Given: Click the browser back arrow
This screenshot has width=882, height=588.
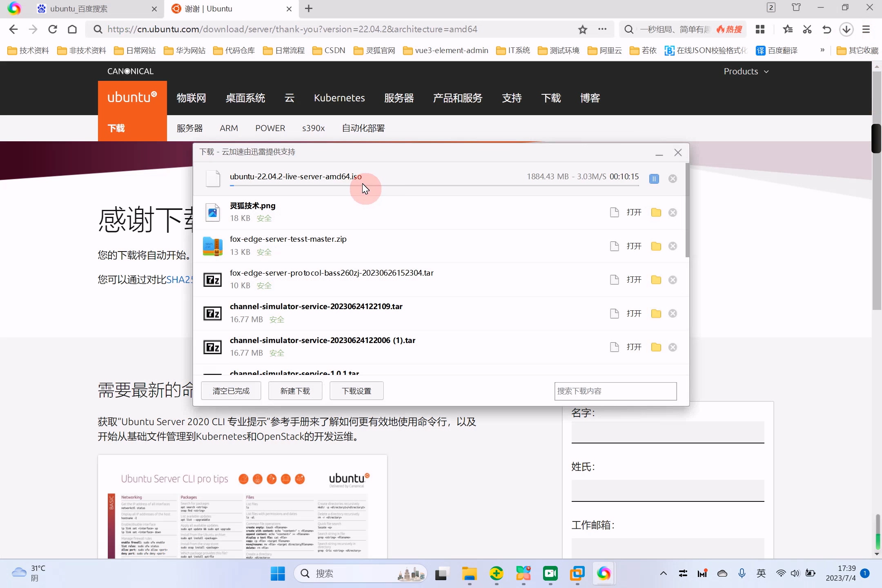Looking at the screenshot, I should pos(13,29).
